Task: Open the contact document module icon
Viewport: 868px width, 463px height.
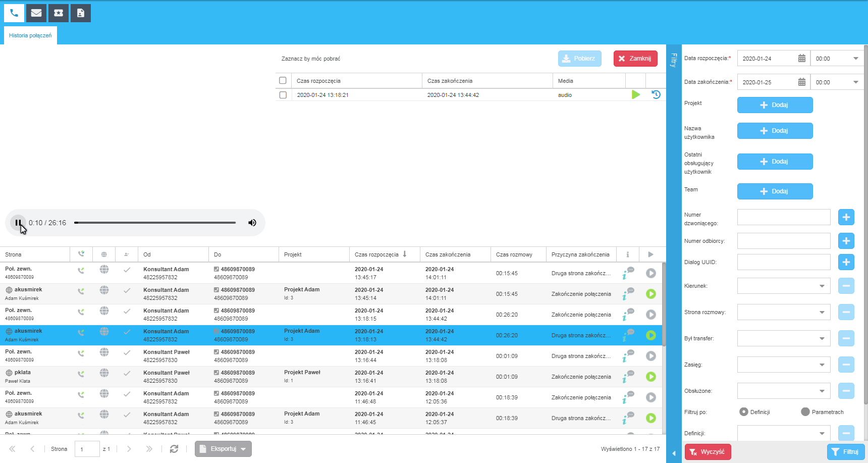Action: (x=81, y=13)
